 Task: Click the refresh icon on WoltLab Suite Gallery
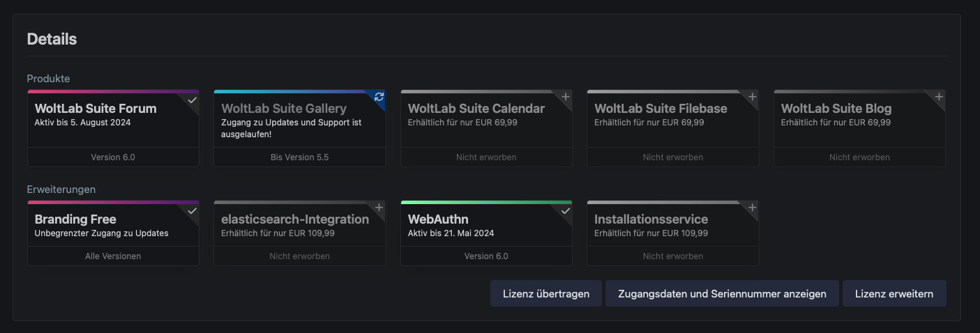pos(379,97)
